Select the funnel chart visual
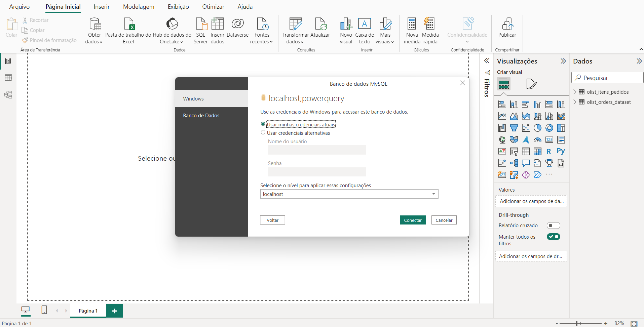 click(x=514, y=128)
